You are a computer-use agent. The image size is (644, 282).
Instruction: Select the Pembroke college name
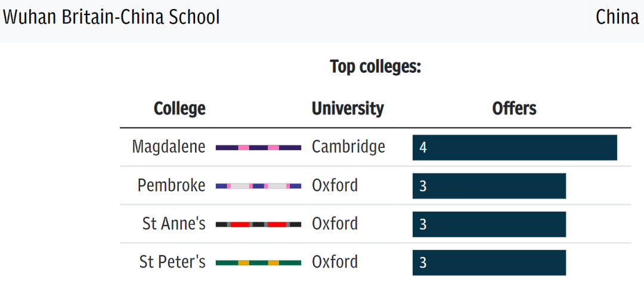pyautogui.click(x=171, y=185)
